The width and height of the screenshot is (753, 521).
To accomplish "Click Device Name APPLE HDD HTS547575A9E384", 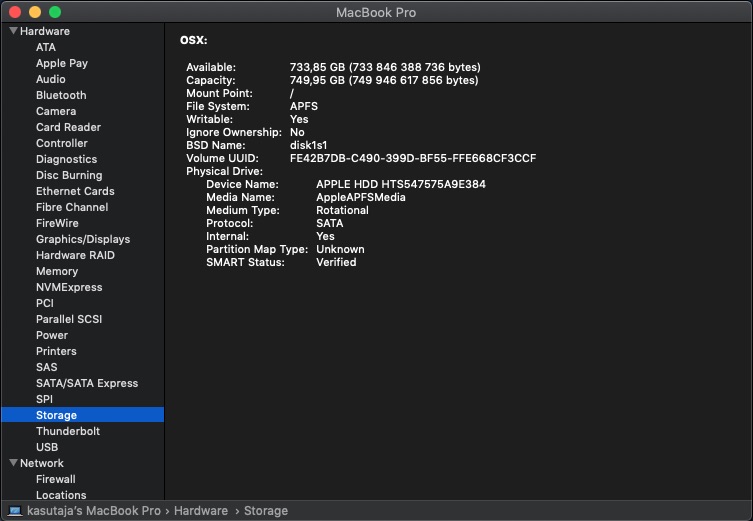I will tap(401, 184).
